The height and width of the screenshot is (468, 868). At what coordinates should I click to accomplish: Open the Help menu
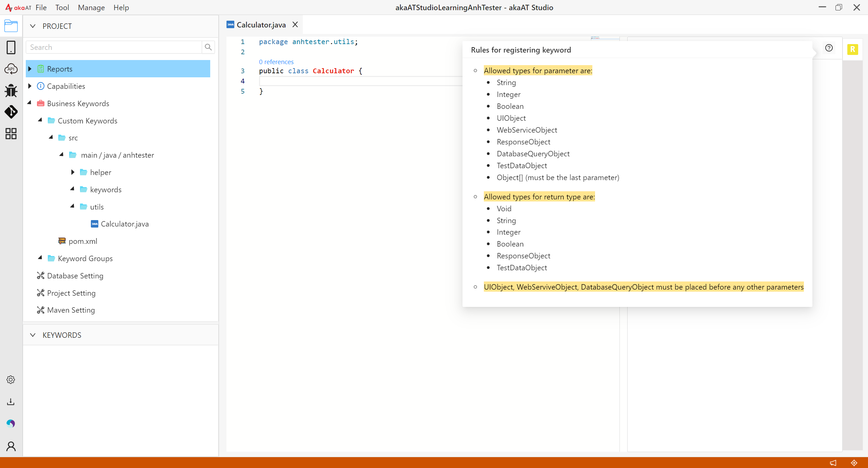[x=121, y=7]
